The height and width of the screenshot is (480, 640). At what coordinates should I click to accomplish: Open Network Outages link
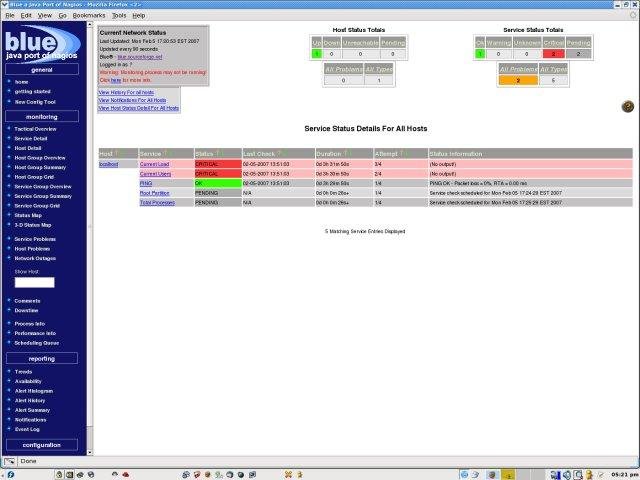(35, 258)
